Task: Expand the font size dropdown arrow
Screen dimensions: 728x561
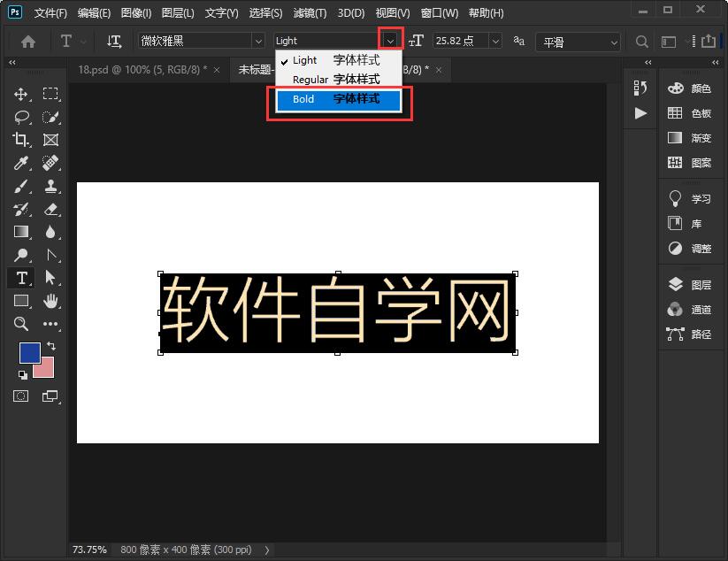Action: 495,42
